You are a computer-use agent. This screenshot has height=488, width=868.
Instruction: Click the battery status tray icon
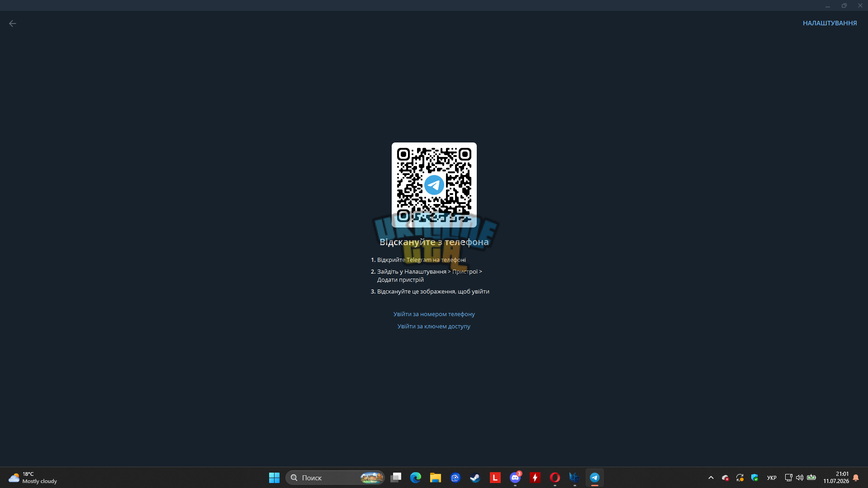click(x=811, y=478)
